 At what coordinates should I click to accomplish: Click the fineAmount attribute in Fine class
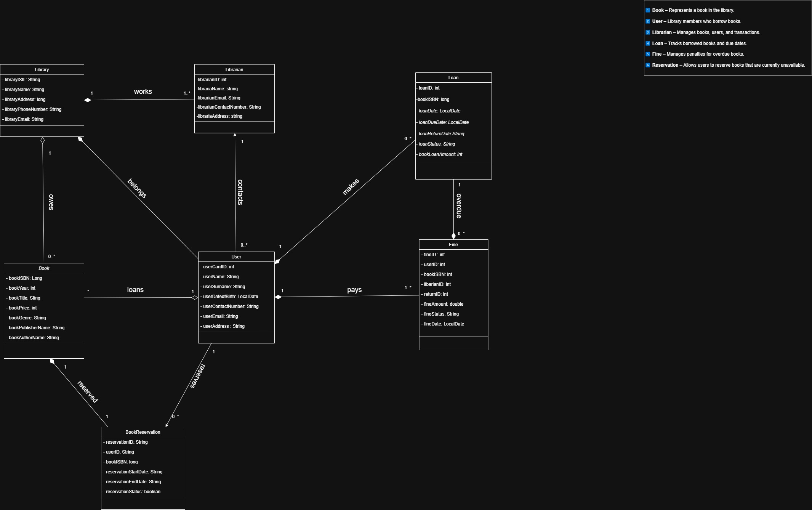click(442, 304)
